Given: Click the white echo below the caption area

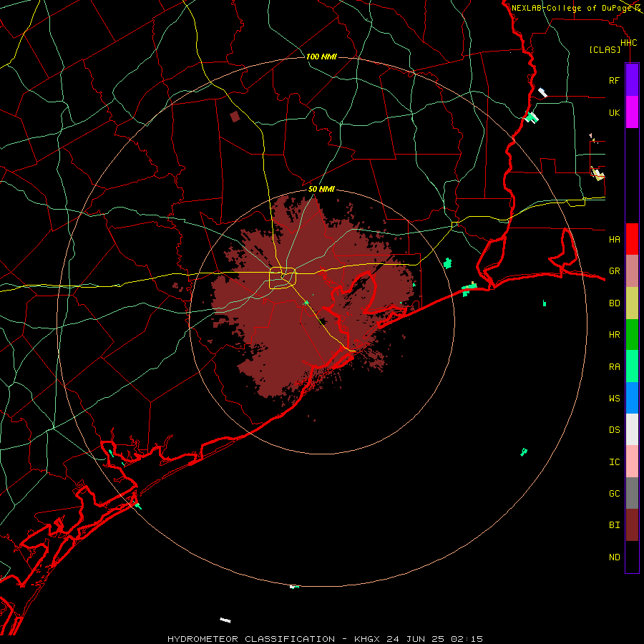Looking at the screenshot, I should 225,620.
